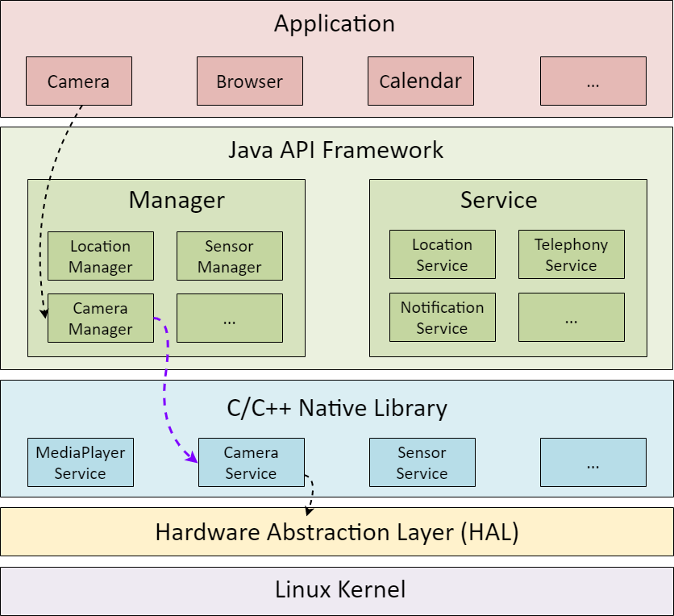Click the ellipsis box inside the Manager group
Image resolution: width=674 pixels, height=616 pixels.
(x=230, y=318)
